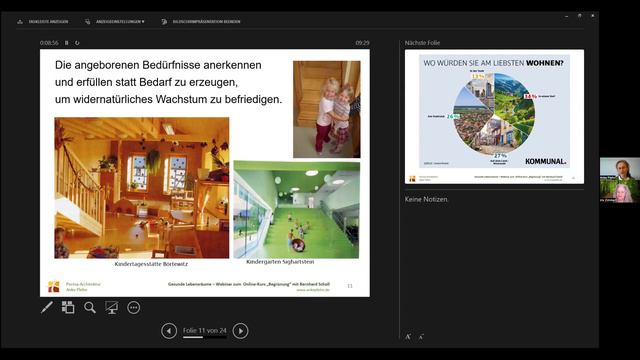Image resolution: width=640 pixels, height=360 pixels.
Task: Activate the zoom into slide magnifier
Action: (x=90, y=307)
